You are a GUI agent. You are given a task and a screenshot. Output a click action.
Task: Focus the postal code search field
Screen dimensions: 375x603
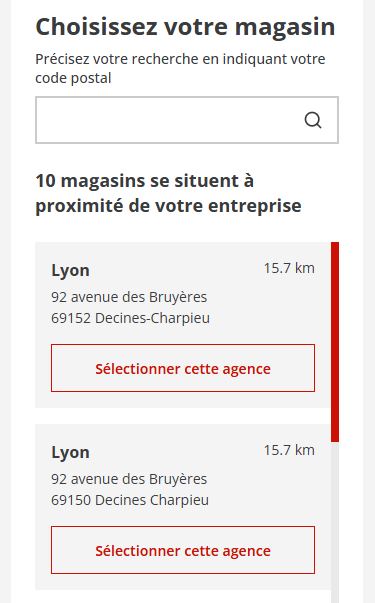pos(187,120)
